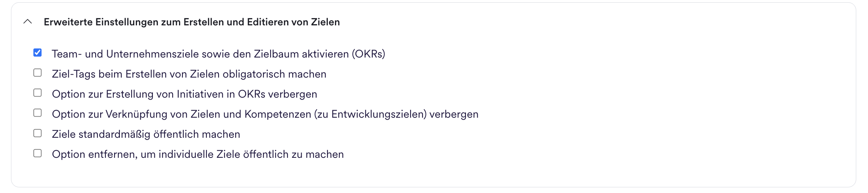Enable Ziel-Tags obligatorisch machen checkbox

coord(38,73)
